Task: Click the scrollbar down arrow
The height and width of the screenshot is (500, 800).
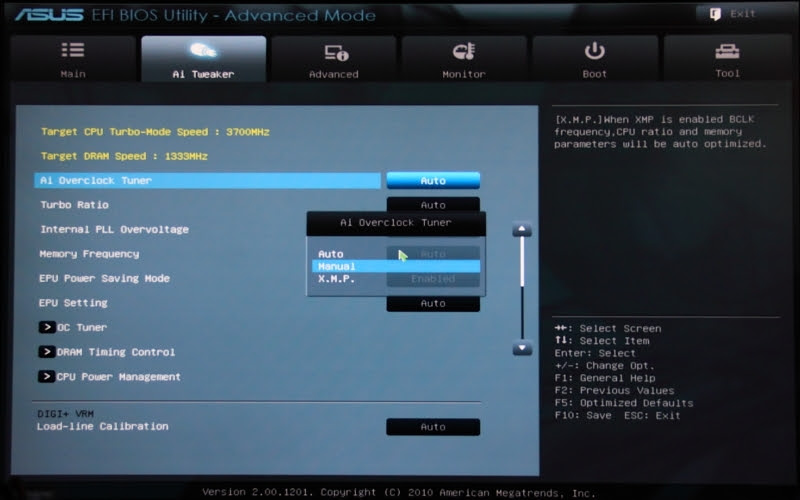Action: (522, 348)
